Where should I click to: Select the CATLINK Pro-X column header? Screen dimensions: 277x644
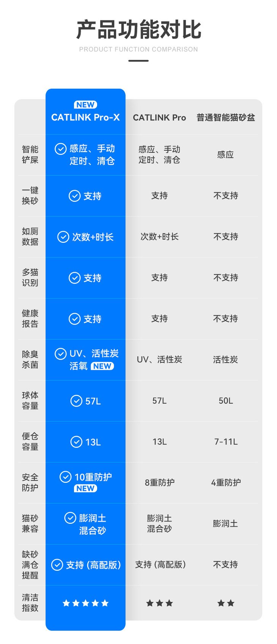point(85,118)
